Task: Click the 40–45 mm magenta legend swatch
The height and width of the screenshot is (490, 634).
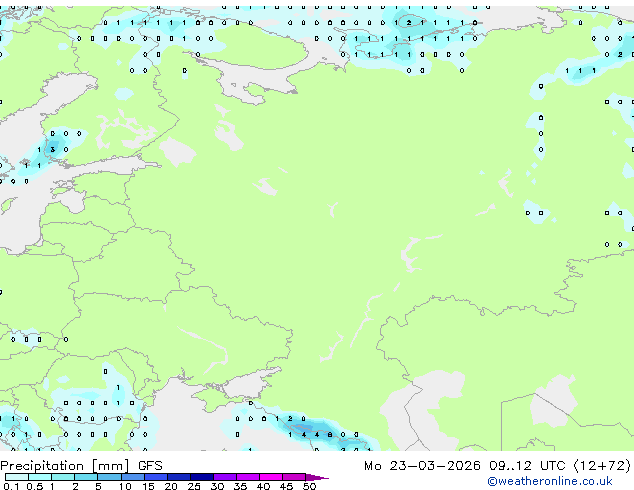Action: click(x=271, y=477)
